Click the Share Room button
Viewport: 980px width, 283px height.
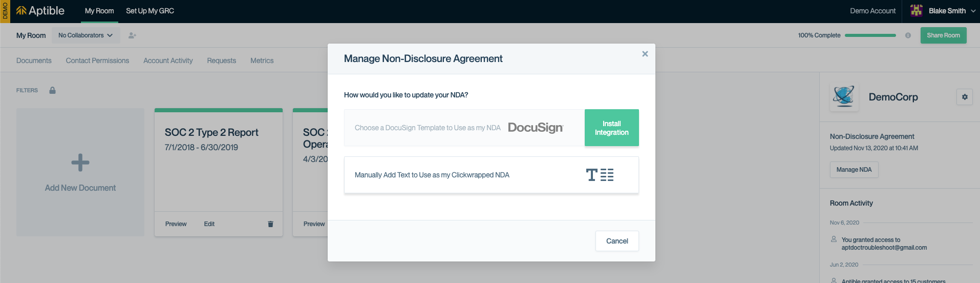pyautogui.click(x=943, y=35)
